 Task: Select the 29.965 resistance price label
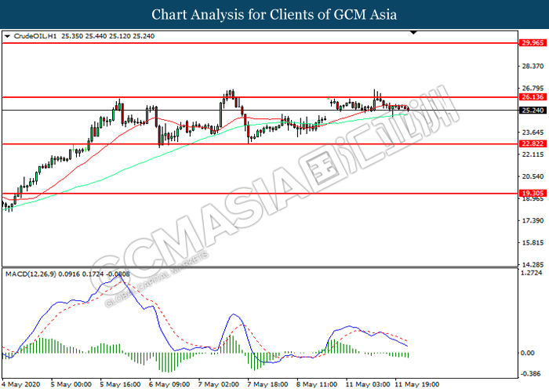click(533, 43)
